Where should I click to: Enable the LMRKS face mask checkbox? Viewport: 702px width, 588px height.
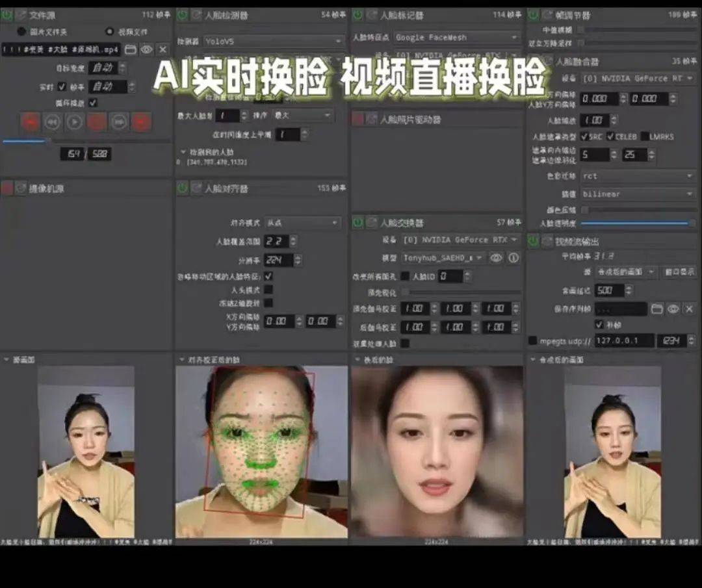[x=645, y=136]
